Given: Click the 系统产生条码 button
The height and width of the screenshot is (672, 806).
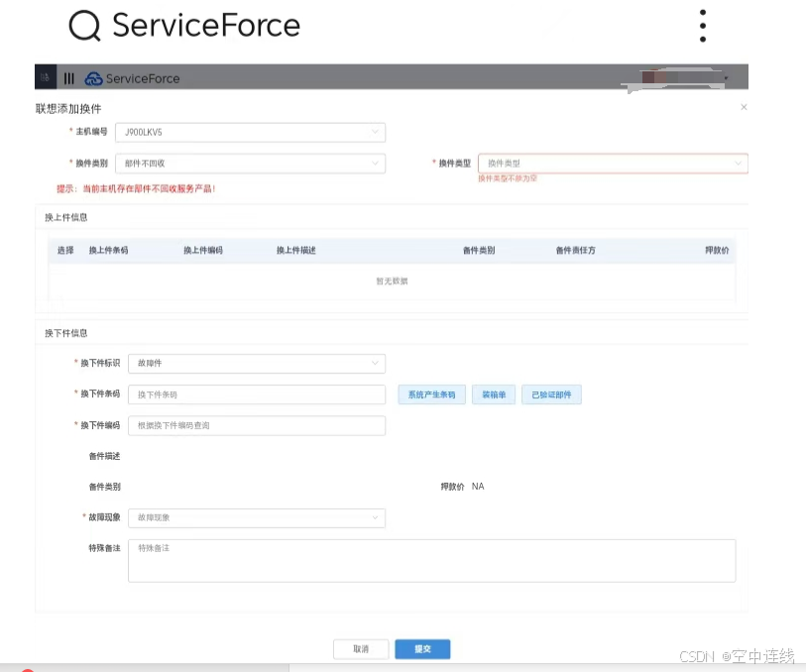Looking at the screenshot, I should [x=432, y=394].
